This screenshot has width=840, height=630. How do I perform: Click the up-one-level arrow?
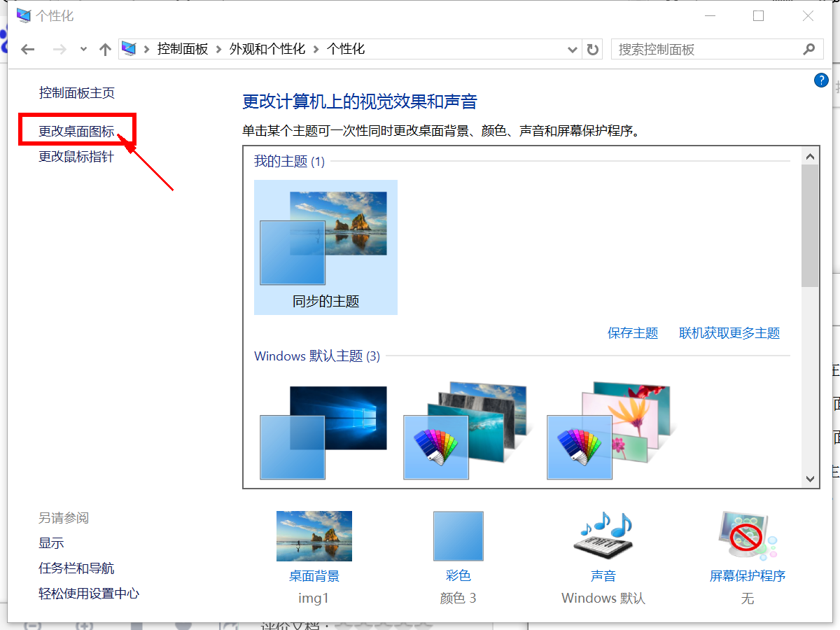point(105,49)
